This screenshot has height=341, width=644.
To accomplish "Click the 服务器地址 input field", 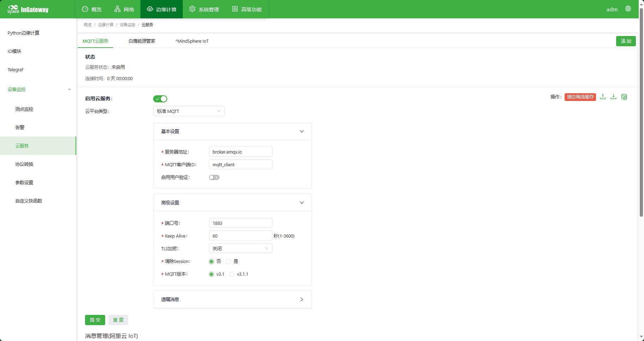I will (240, 152).
